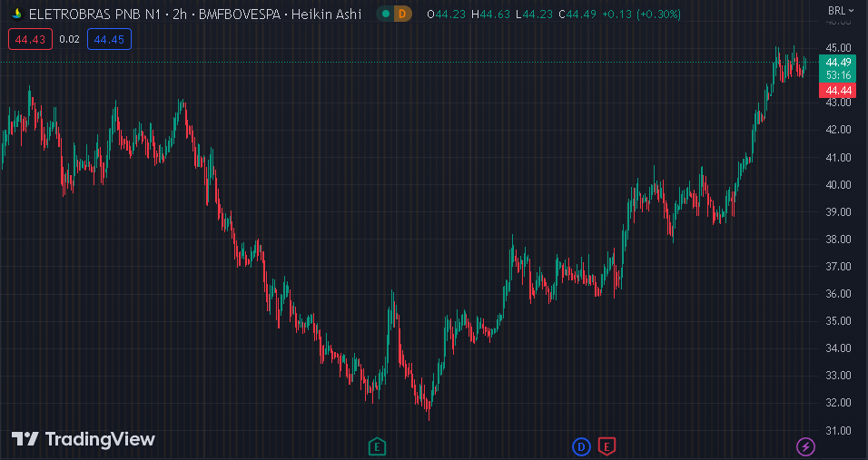Click the green earnings E marker
The width and height of the screenshot is (868, 460).
[x=377, y=445]
